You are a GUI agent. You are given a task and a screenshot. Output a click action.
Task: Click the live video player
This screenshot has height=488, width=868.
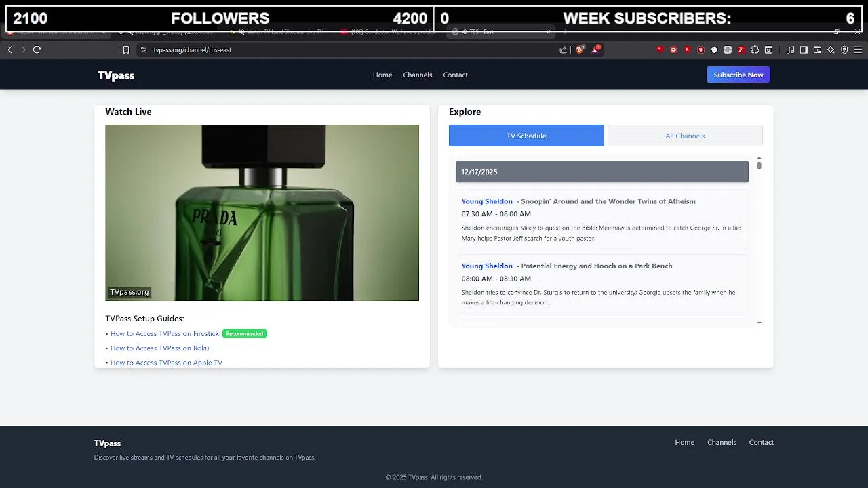click(x=262, y=213)
